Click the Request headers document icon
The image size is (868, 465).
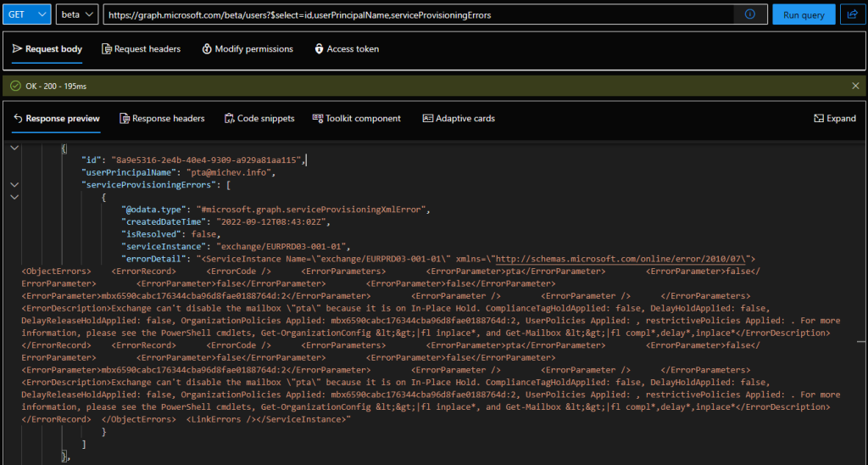(x=106, y=48)
